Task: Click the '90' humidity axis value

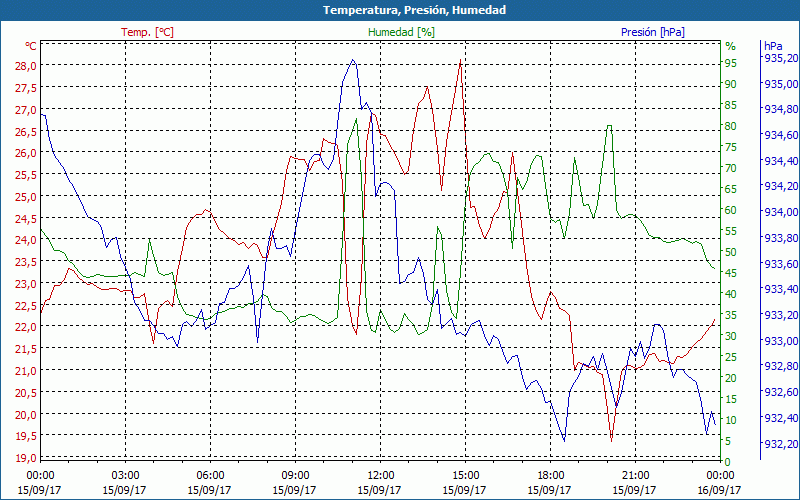Action: point(731,84)
